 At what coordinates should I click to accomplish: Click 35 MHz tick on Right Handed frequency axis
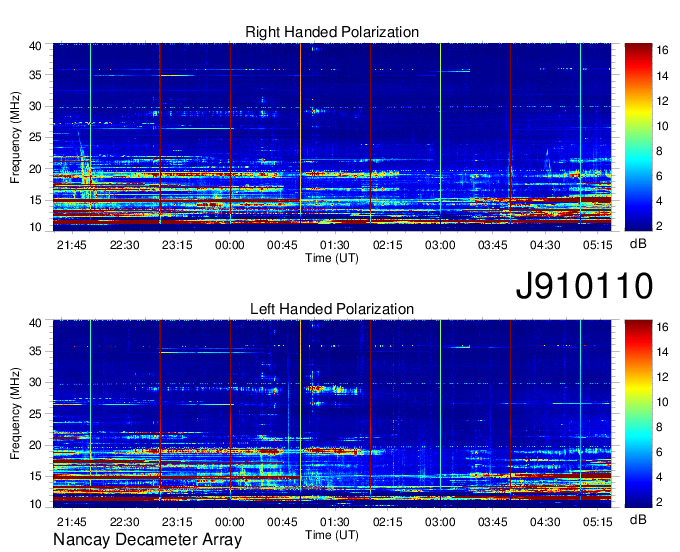(x=35, y=75)
